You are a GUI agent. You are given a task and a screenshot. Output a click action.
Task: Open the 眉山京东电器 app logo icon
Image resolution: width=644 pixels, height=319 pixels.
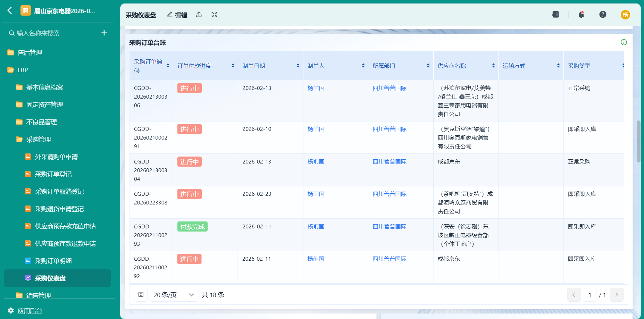point(25,11)
